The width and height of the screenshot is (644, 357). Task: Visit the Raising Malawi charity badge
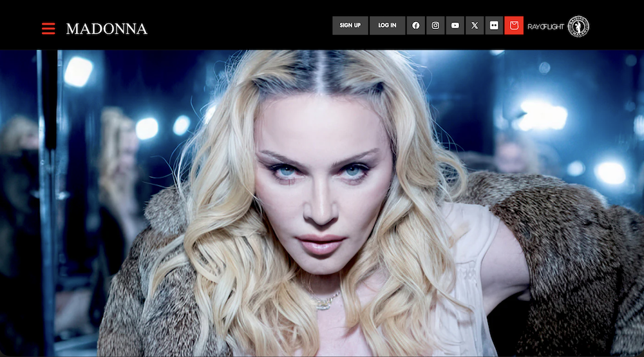578,26
